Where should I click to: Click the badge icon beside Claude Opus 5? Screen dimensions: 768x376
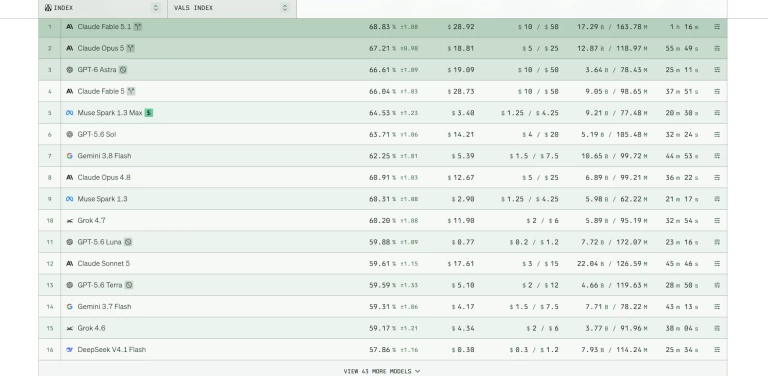[130, 48]
